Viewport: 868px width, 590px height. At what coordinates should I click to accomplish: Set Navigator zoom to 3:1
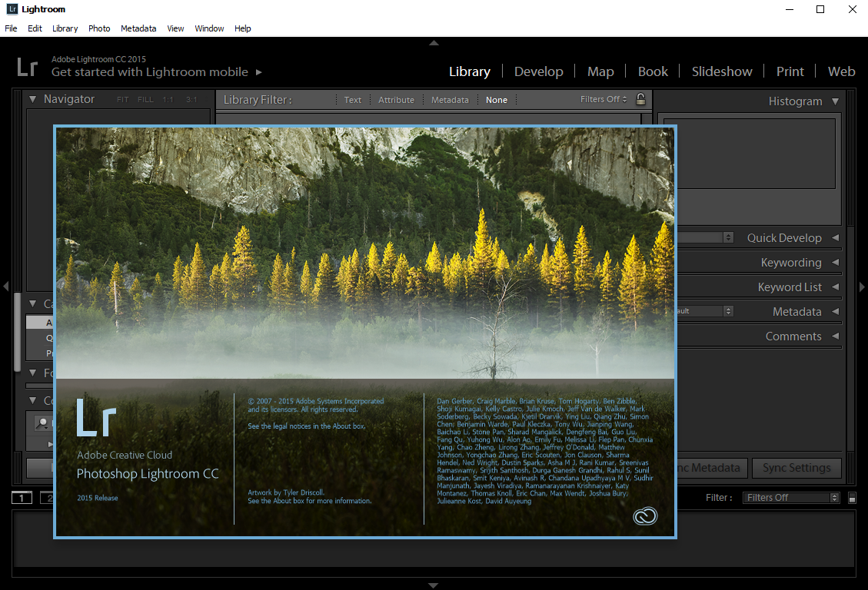point(191,100)
